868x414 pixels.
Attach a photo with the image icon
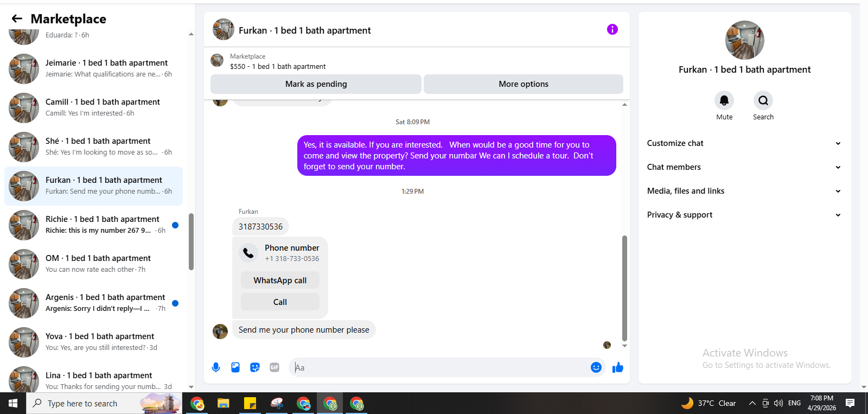tap(235, 367)
